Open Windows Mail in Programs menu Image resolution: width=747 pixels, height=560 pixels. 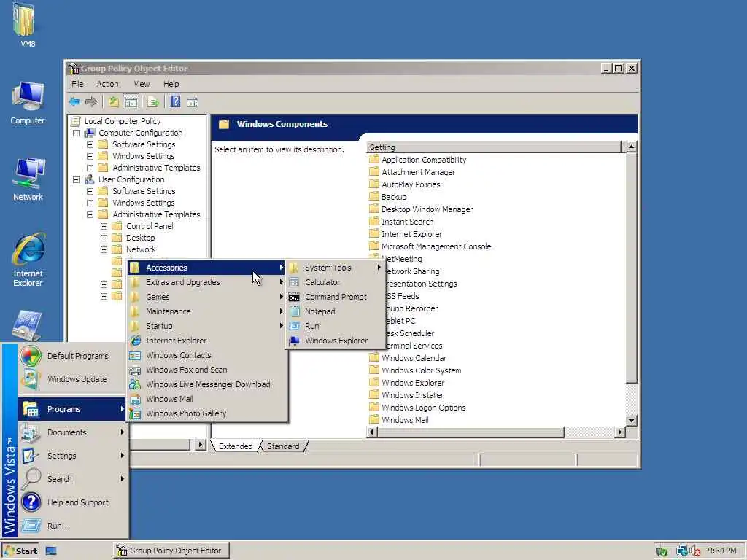[207, 399]
